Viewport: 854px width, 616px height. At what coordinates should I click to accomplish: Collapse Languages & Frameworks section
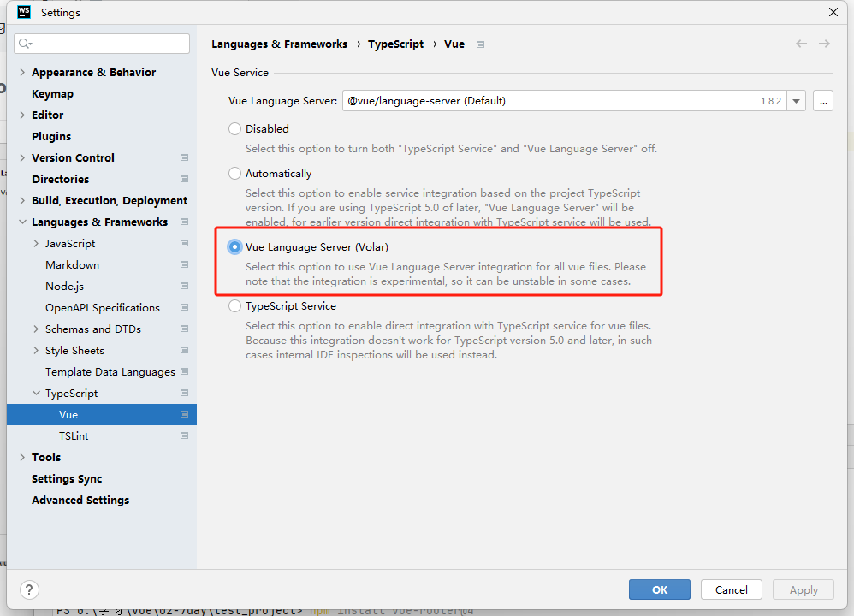tap(22, 222)
